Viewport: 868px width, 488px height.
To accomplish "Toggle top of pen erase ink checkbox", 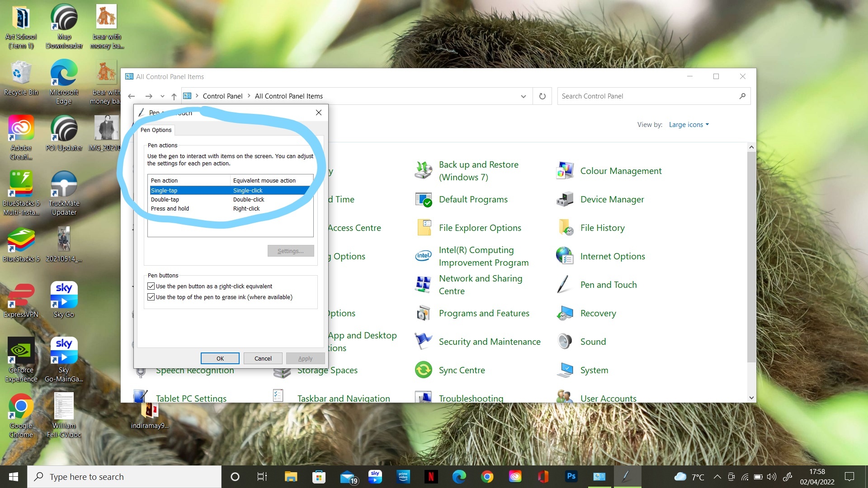I will pos(151,297).
